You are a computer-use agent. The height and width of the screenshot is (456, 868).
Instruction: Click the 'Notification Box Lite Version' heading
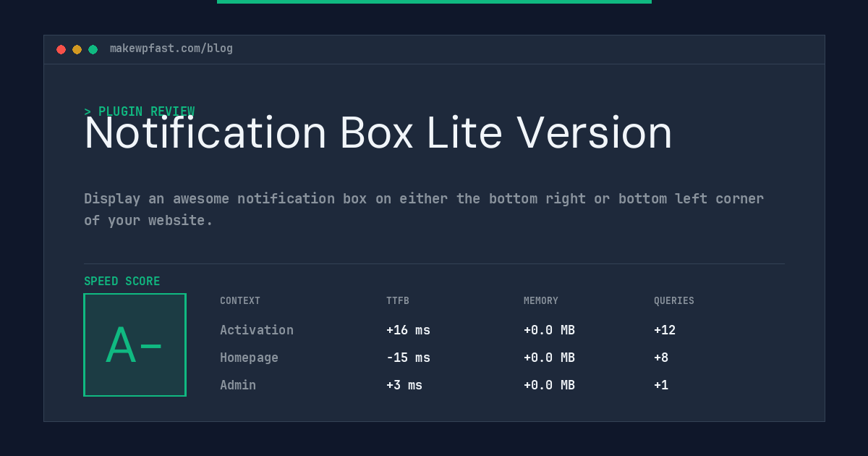(x=378, y=133)
